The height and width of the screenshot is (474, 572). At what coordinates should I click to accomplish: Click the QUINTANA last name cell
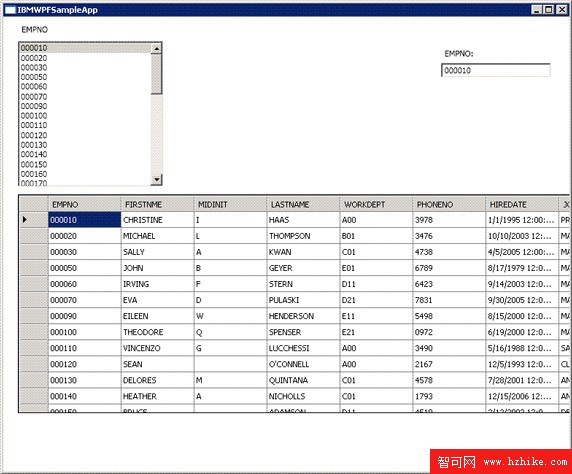(303, 380)
